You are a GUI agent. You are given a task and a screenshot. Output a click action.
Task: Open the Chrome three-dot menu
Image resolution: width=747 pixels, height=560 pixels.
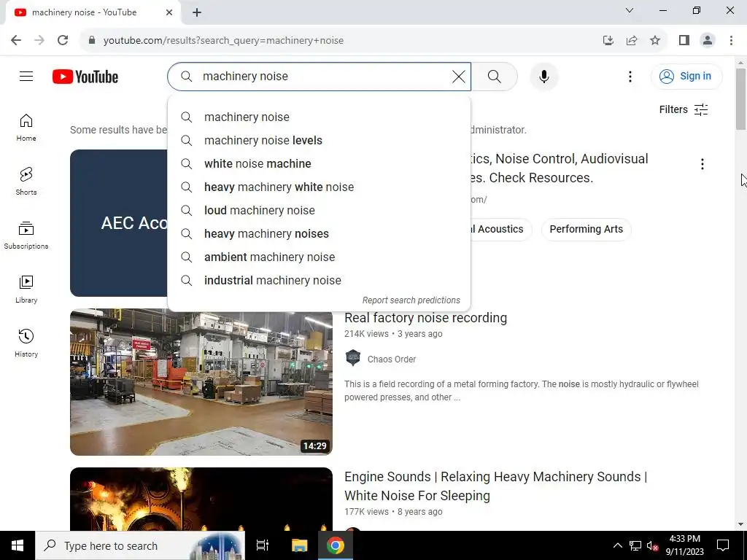[x=731, y=41]
